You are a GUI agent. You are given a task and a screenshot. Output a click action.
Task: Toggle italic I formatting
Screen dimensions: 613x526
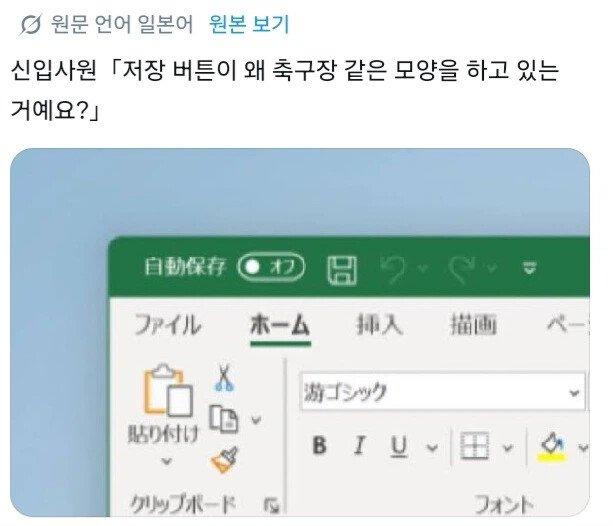point(360,445)
